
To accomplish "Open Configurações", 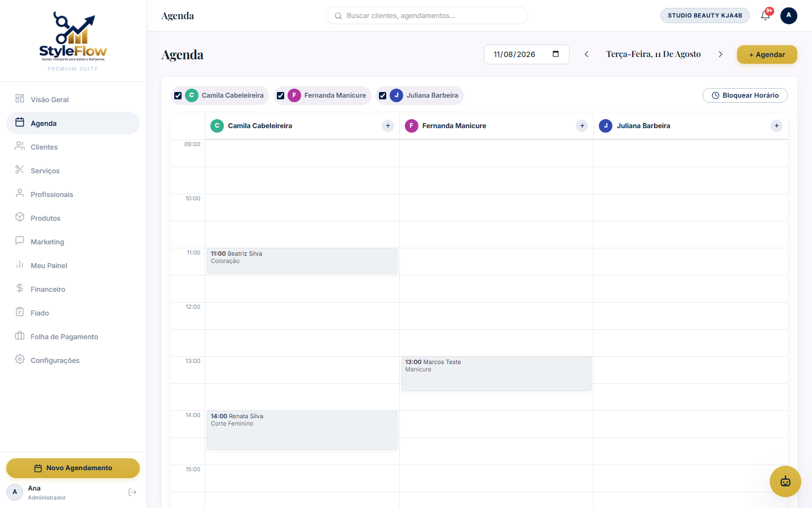I will point(73,360).
